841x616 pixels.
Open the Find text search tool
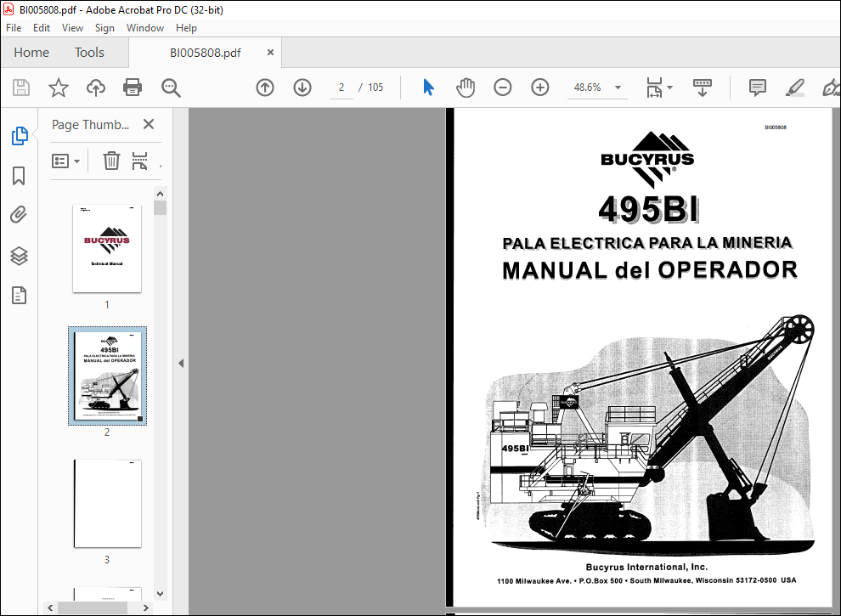click(171, 88)
